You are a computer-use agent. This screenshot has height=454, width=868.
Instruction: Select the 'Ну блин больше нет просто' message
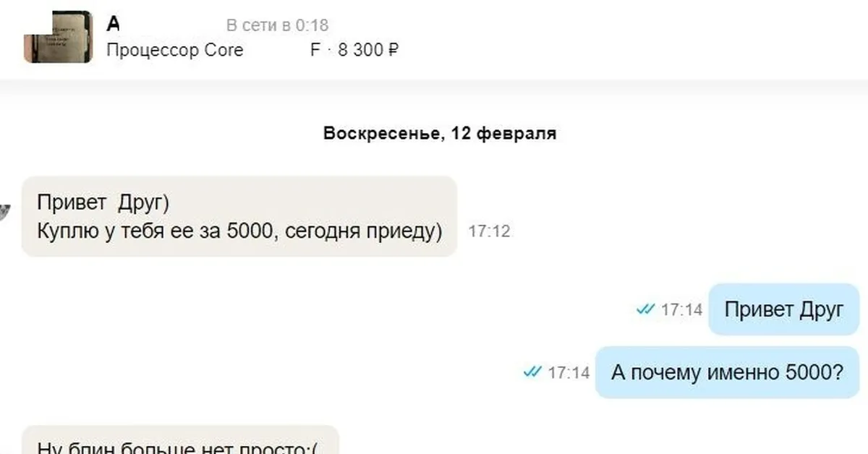[180, 440]
